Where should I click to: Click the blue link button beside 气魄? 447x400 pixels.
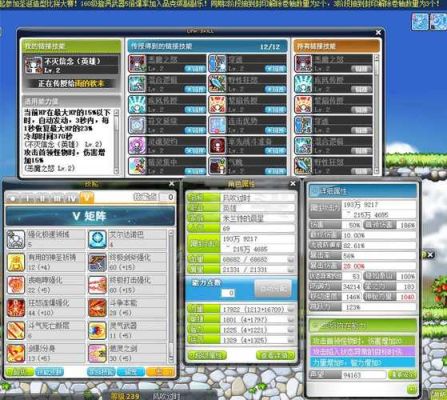[x=275, y=171]
